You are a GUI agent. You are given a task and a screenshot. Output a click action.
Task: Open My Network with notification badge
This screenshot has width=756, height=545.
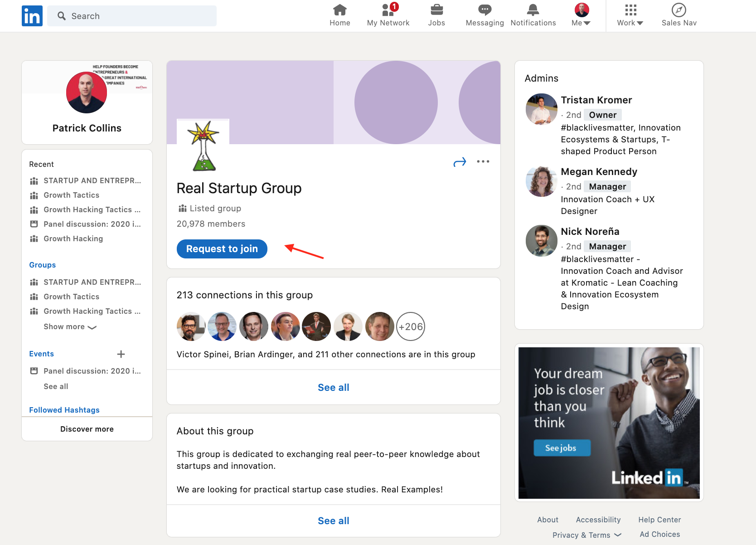point(388,15)
